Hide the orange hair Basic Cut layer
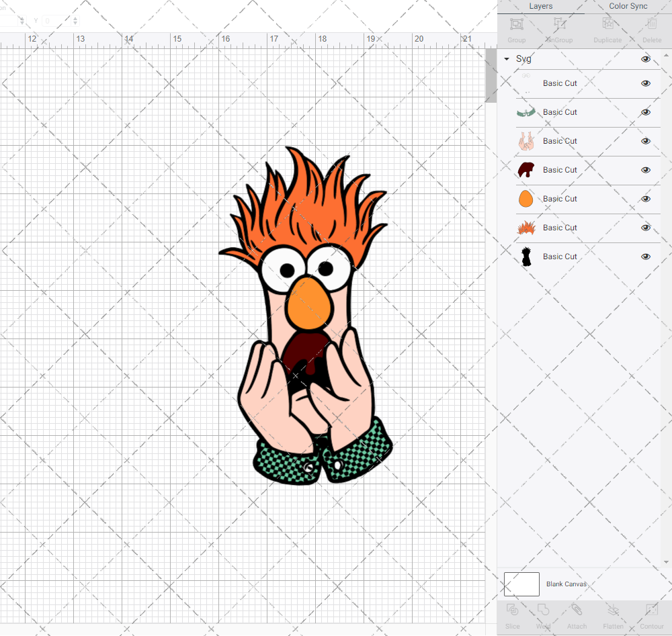This screenshot has height=636, width=672. tap(646, 228)
